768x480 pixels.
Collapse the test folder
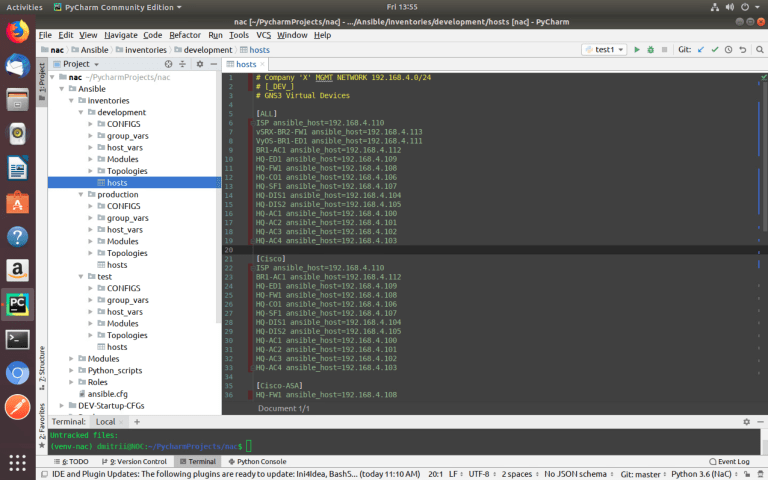(81, 277)
